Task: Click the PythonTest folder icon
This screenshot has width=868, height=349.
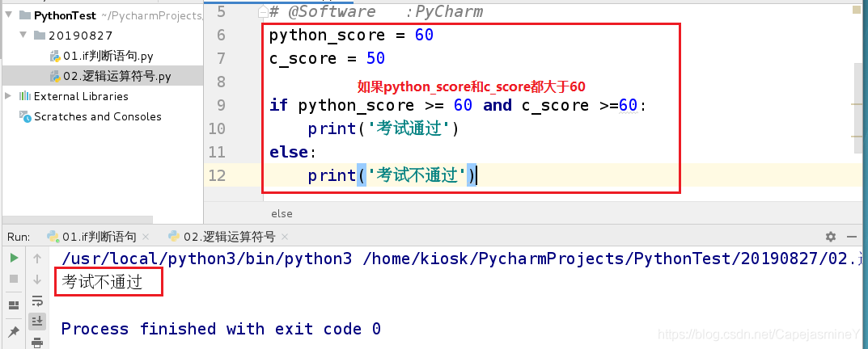Action: pos(25,15)
